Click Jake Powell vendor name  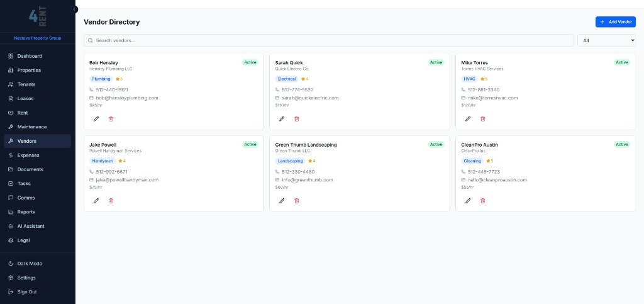[x=103, y=145]
